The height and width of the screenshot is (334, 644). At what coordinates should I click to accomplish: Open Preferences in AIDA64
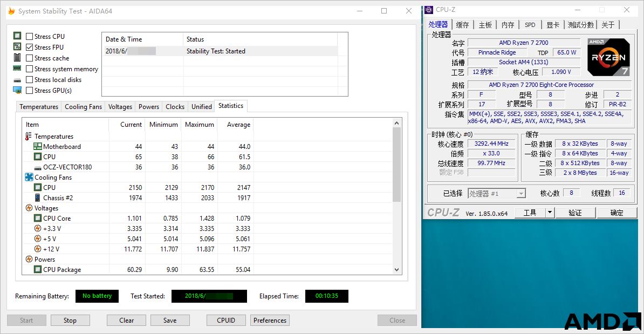(270, 321)
